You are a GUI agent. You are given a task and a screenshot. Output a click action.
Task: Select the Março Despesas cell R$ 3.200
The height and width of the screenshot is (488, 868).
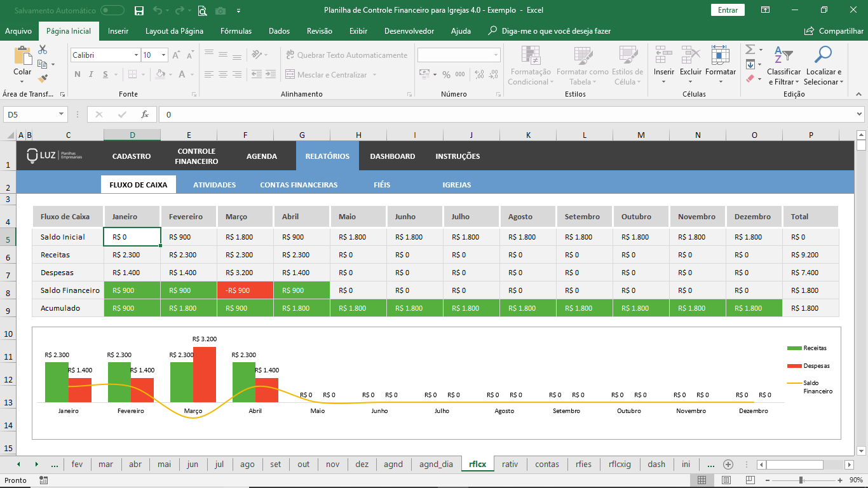point(245,273)
